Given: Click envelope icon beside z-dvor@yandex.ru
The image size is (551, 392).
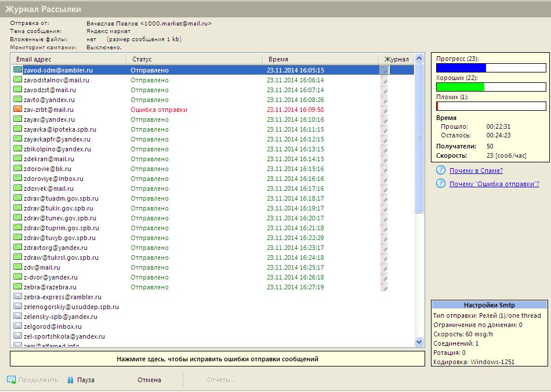Looking at the screenshot, I should 17,277.
